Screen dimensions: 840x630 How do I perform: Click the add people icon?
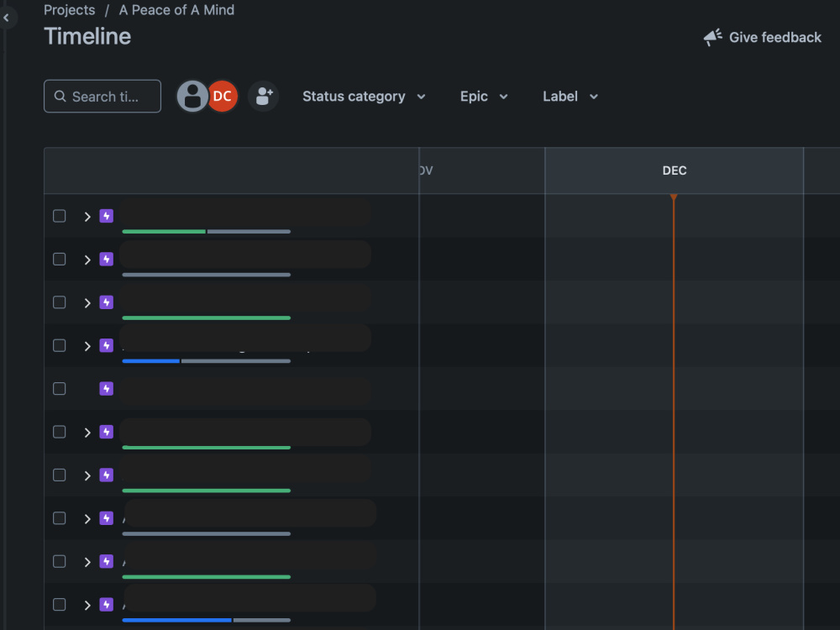click(263, 97)
